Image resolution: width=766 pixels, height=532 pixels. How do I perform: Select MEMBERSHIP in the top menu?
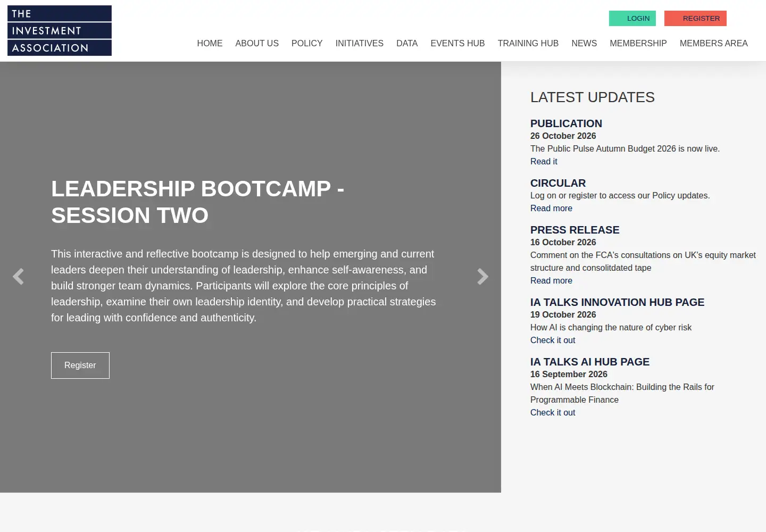pyautogui.click(x=638, y=44)
